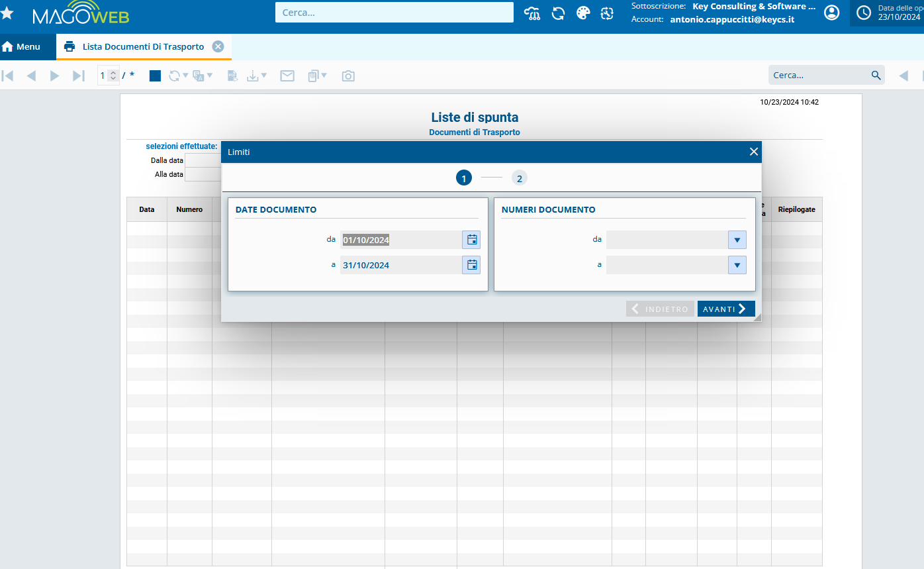The height and width of the screenshot is (569, 924).
Task: Click the download export icon
Action: pyautogui.click(x=252, y=76)
